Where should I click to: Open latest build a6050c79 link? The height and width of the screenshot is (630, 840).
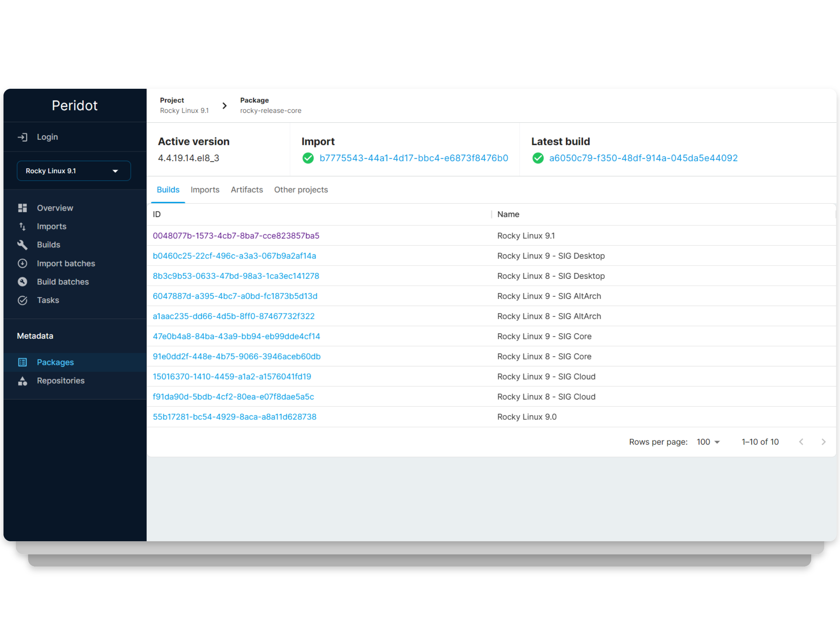643,158
